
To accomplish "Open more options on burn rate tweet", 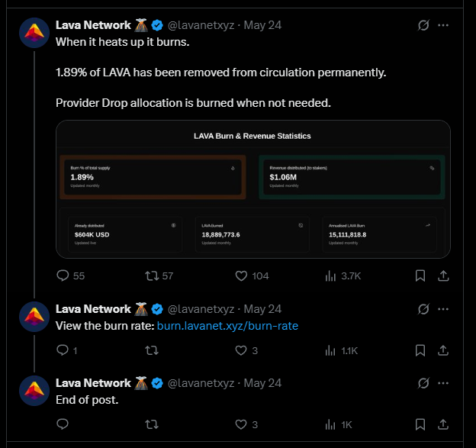I will coord(443,309).
